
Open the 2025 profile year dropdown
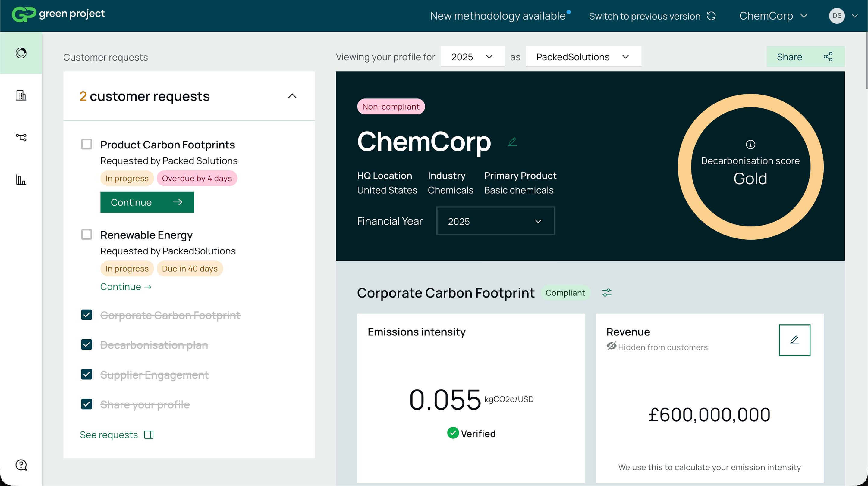click(472, 57)
